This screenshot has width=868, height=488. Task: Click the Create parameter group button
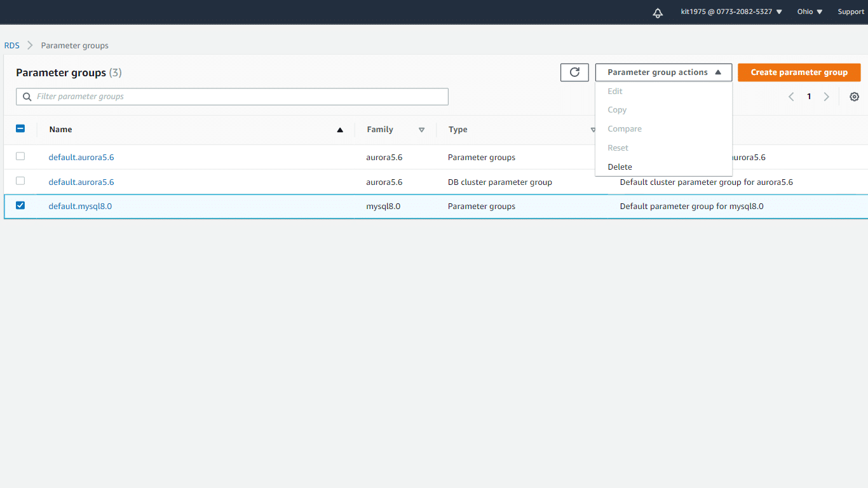[799, 72]
